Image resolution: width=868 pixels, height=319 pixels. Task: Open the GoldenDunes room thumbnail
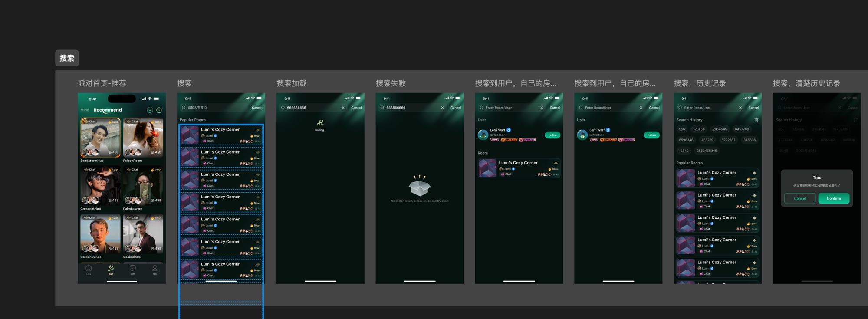100,234
